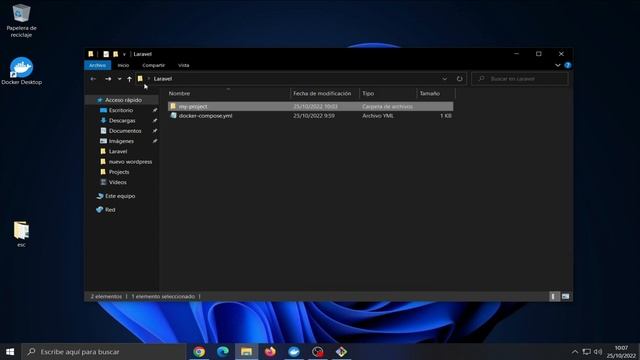Image resolution: width=640 pixels, height=360 pixels.
Task: Select Red in the navigation pane
Action: click(110, 210)
